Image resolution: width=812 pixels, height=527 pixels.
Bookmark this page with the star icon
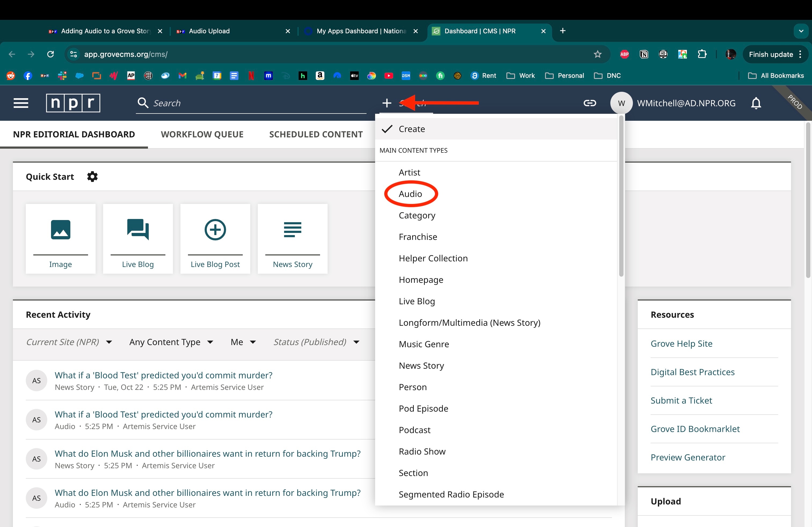point(597,54)
